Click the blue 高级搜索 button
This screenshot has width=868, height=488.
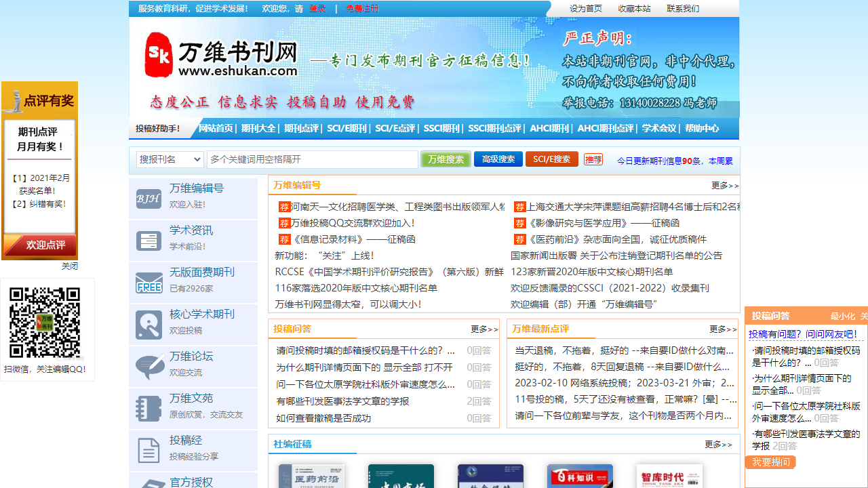point(498,159)
